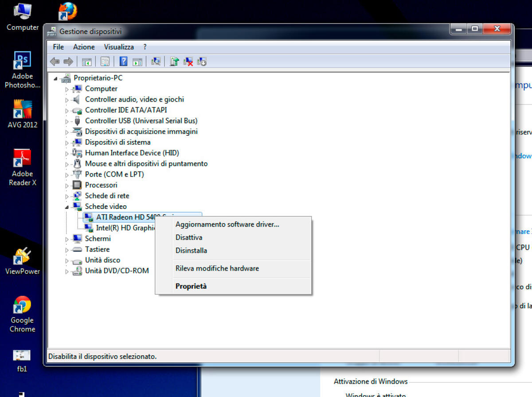
Task: Select the Tastiere tree item
Action: point(98,249)
